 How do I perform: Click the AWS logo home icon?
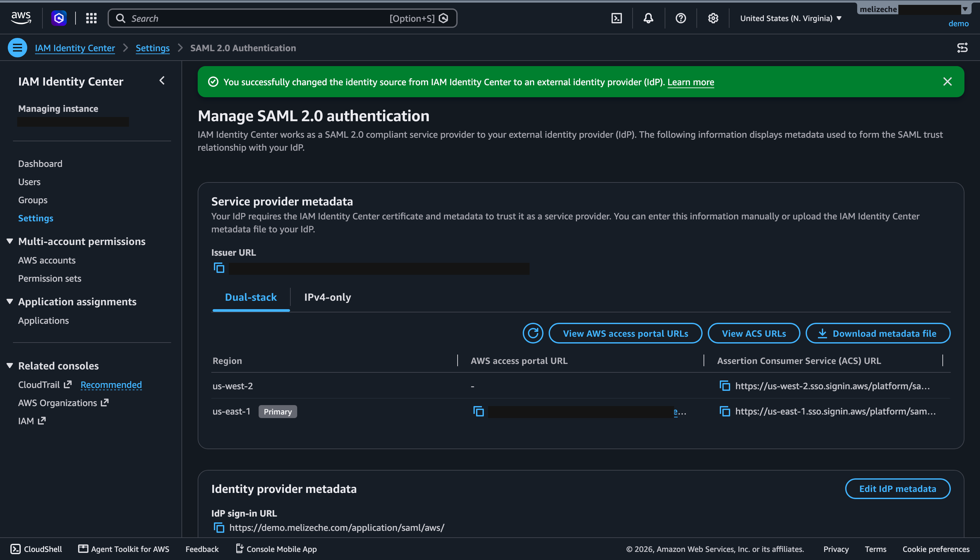point(21,18)
